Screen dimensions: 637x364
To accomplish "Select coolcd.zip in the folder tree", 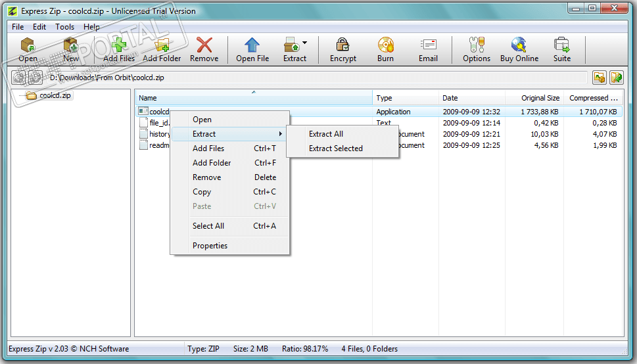I will click(55, 95).
